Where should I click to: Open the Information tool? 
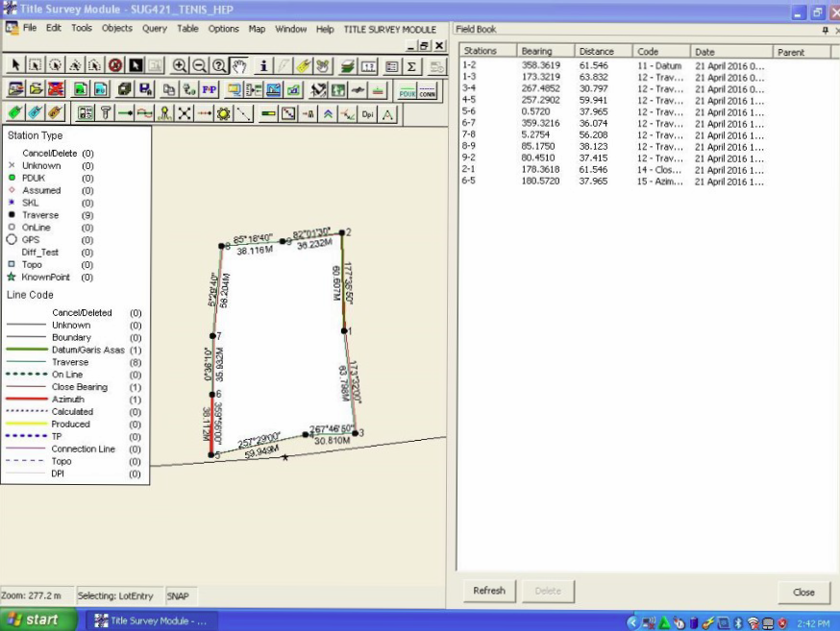[x=261, y=63]
